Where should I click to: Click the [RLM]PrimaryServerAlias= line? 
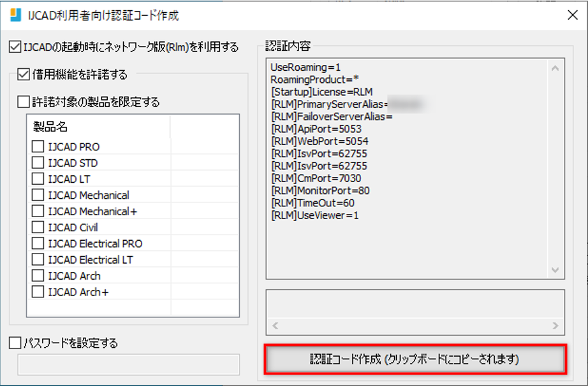(x=329, y=104)
